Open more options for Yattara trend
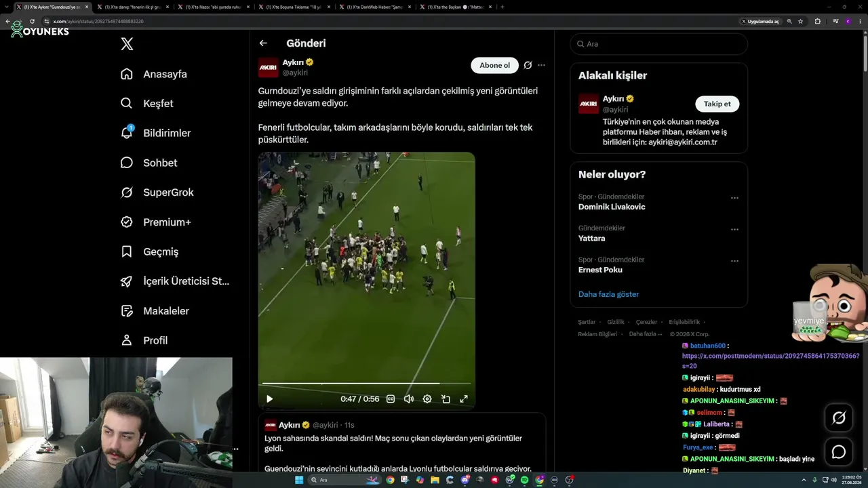 (x=734, y=230)
